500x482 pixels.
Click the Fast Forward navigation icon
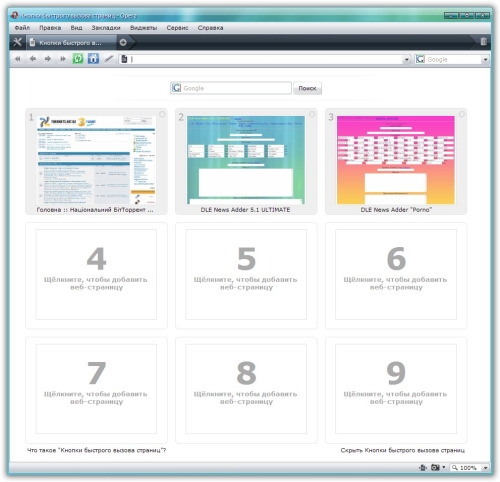(x=63, y=59)
